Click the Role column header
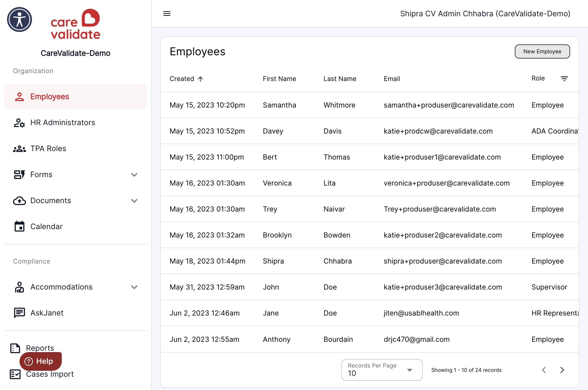Viewport: 588px width, 390px height. click(538, 78)
